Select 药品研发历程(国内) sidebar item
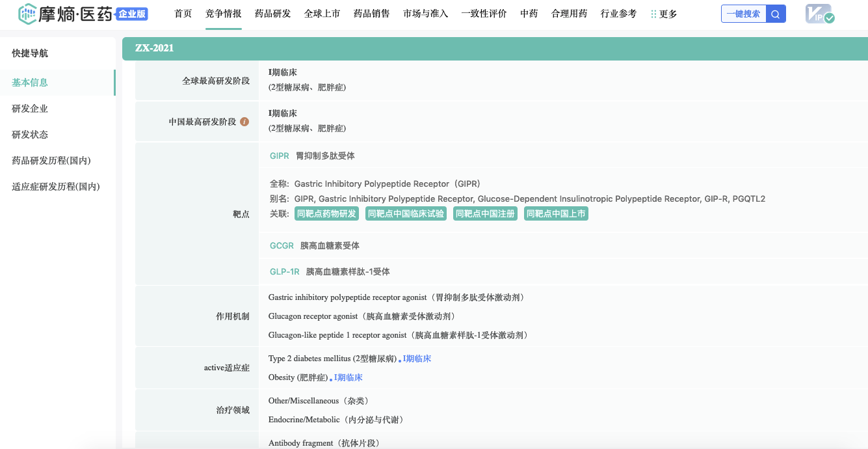The width and height of the screenshot is (868, 449). 51,161
